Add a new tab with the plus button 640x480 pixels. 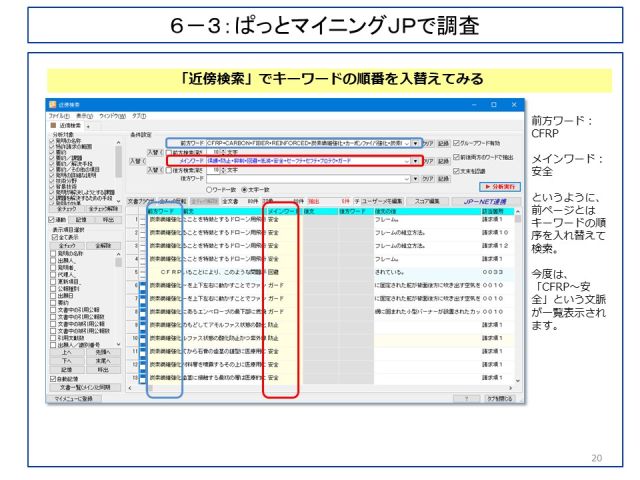point(88,126)
